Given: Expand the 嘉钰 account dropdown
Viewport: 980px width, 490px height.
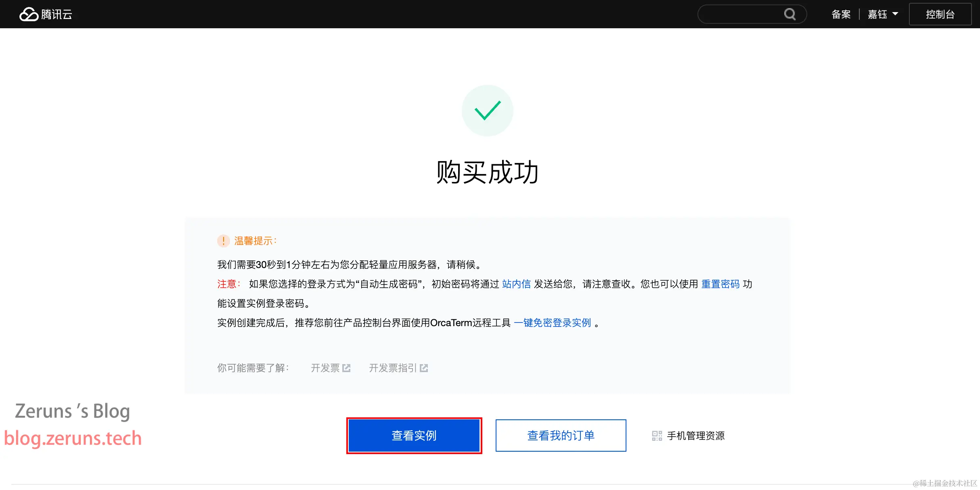Looking at the screenshot, I should pos(877,15).
